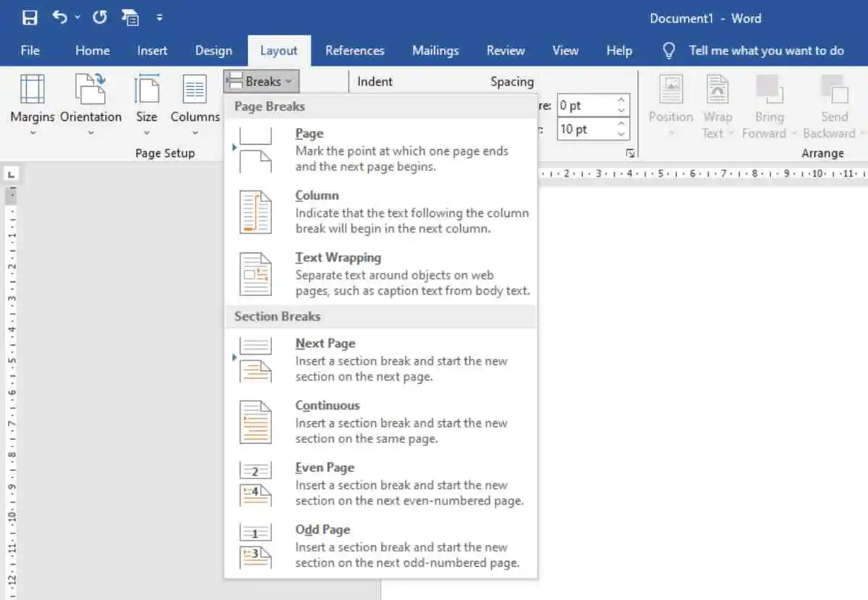Open the Undo history dropdown arrow
The height and width of the screenshot is (600, 868).
[x=77, y=18]
